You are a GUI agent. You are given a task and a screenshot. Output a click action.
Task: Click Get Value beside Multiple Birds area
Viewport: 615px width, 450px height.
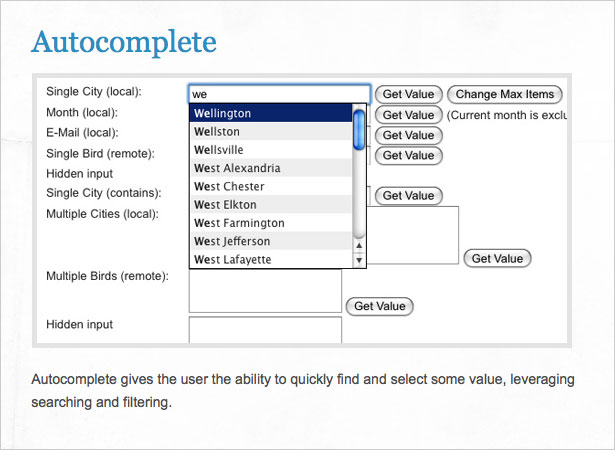click(380, 306)
